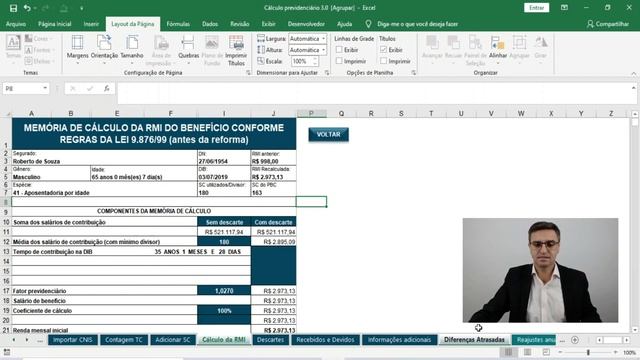Switch to Fórmulas ribbon tab
Image resolution: width=640 pixels, height=360 pixels.
[178, 24]
